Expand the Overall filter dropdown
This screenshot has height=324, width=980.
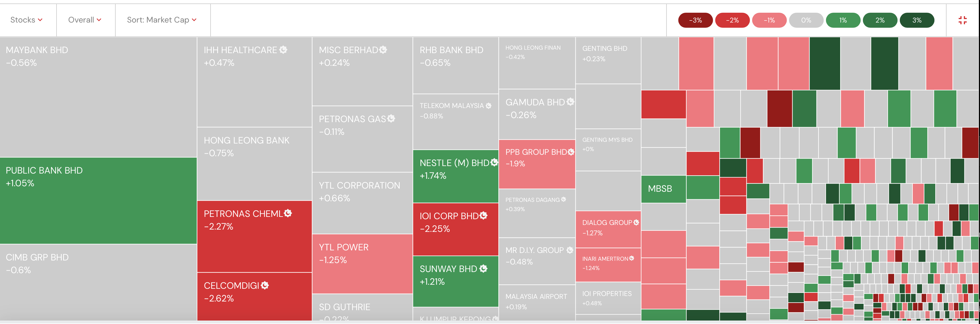pos(85,20)
